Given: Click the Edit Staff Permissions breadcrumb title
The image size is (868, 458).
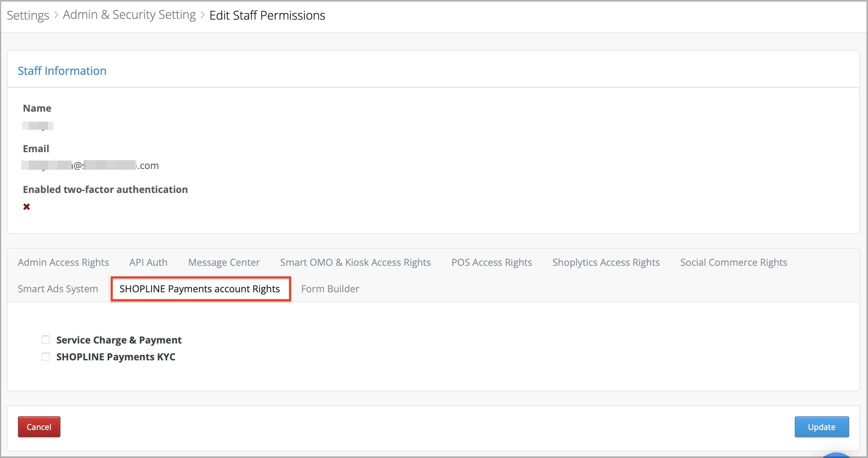Looking at the screenshot, I should coord(267,15).
